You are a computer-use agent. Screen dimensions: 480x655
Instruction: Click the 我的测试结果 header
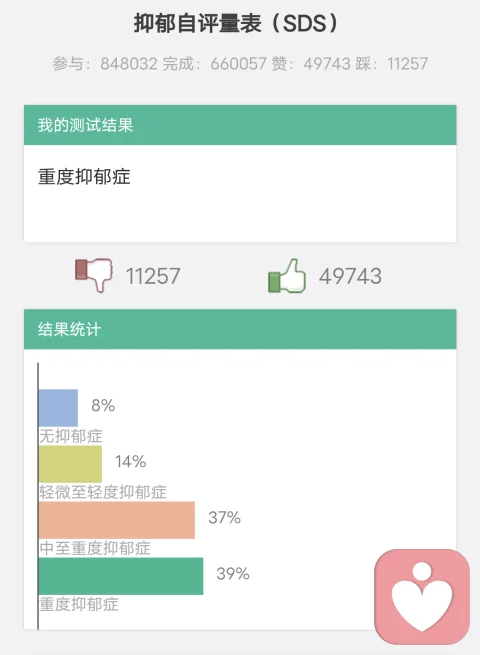(x=240, y=125)
